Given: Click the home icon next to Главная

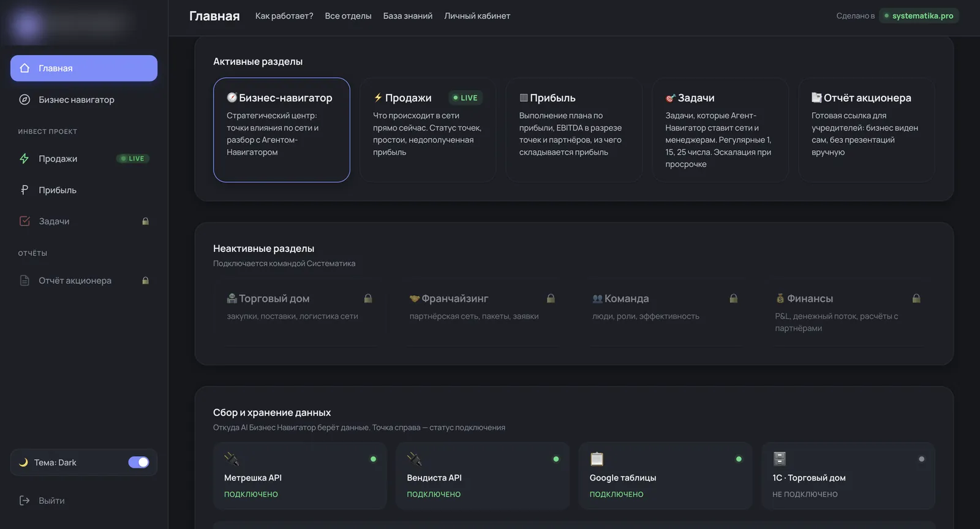Looking at the screenshot, I should pyautogui.click(x=24, y=68).
